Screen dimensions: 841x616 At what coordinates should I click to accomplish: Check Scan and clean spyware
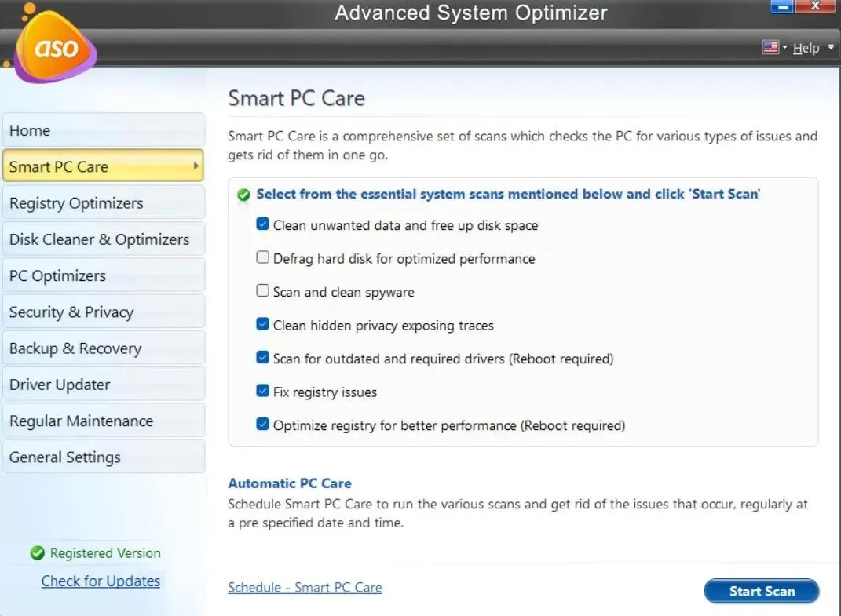(x=263, y=290)
